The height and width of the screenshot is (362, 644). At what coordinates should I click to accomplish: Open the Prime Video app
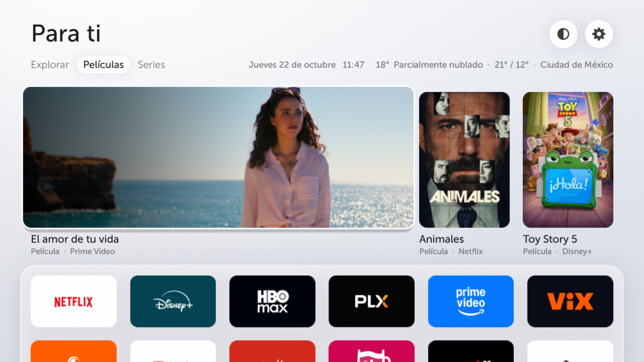point(471,301)
